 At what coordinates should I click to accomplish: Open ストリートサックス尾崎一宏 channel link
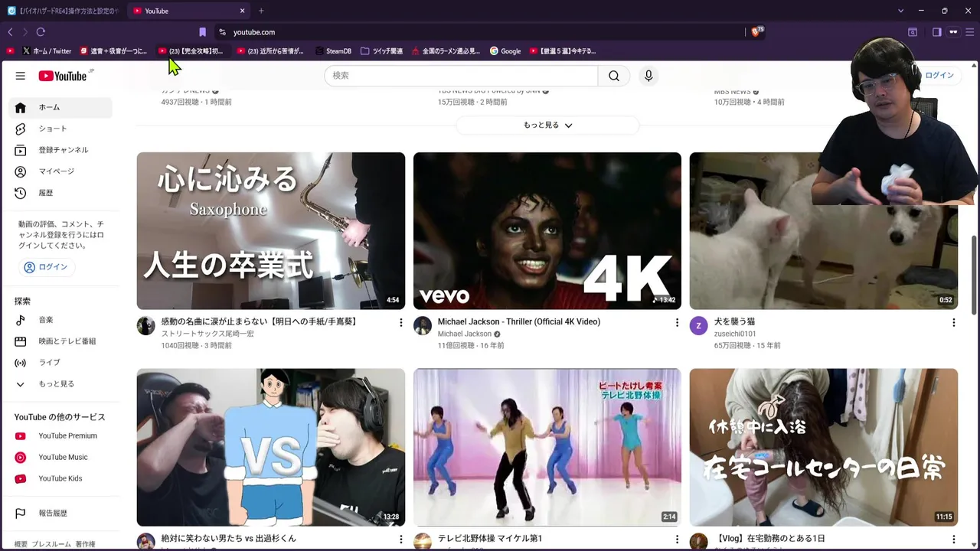coord(207,334)
